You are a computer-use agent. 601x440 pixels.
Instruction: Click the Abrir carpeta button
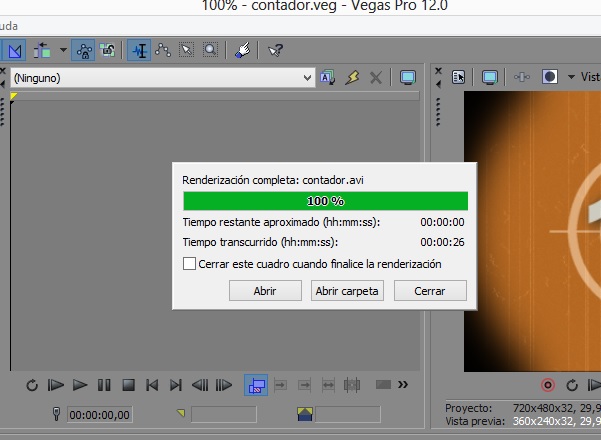coord(347,291)
